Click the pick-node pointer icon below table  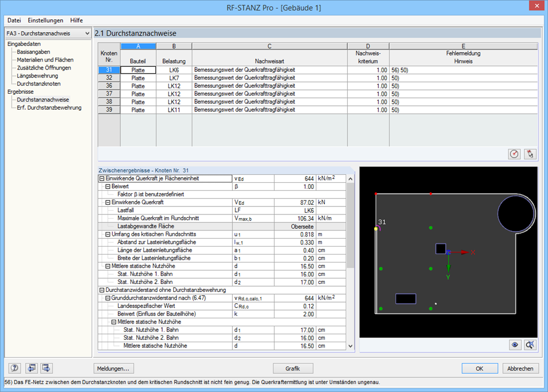pos(530,153)
